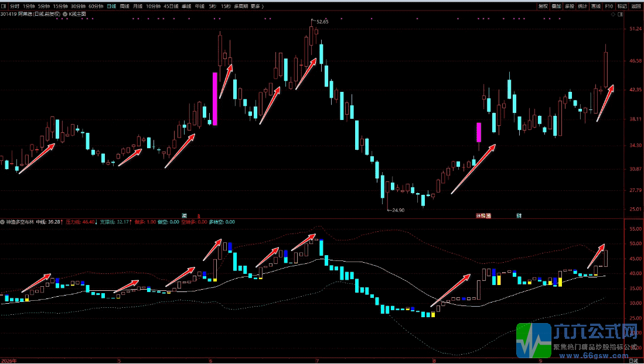Select the 日线 daily period tab
The height and width of the screenshot is (364, 644).
point(111,6)
